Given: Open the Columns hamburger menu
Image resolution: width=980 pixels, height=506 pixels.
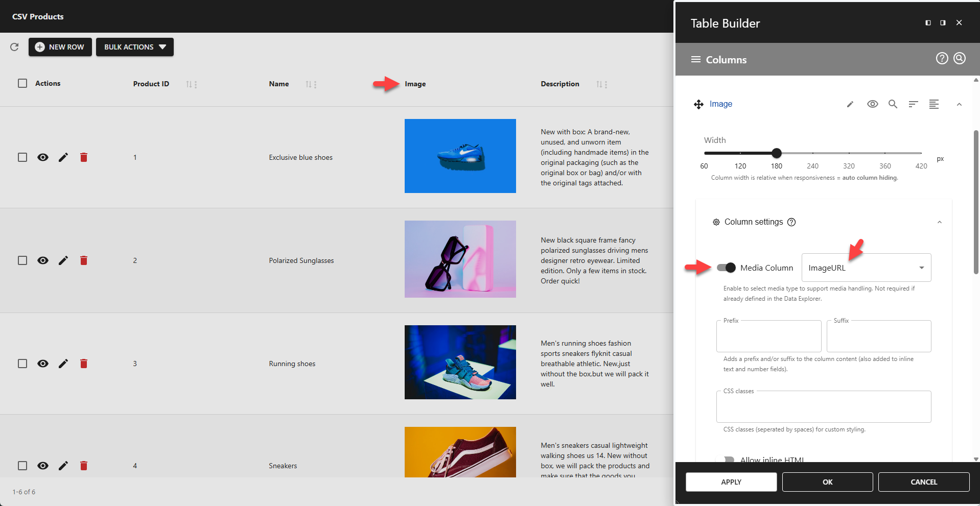Looking at the screenshot, I should point(695,60).
